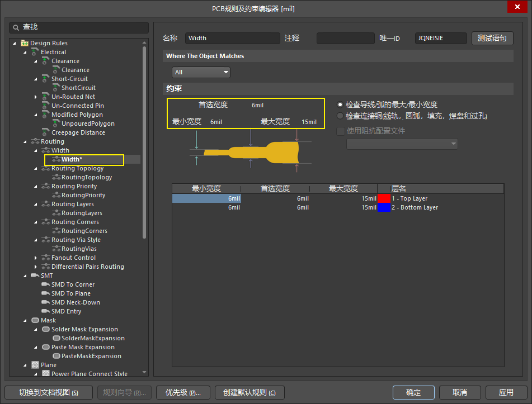
Task: Select 检查连接铜 radio option
Action: point(340,116)
